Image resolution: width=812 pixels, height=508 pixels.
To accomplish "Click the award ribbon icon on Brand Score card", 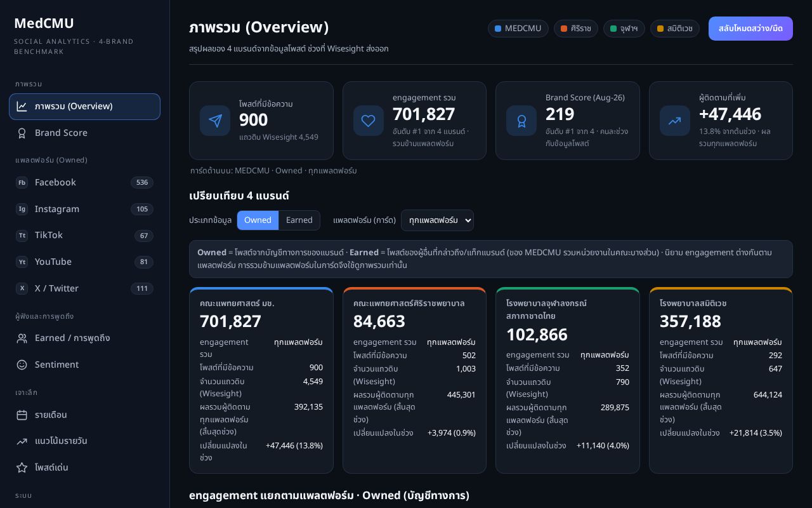I will point(521,121).
